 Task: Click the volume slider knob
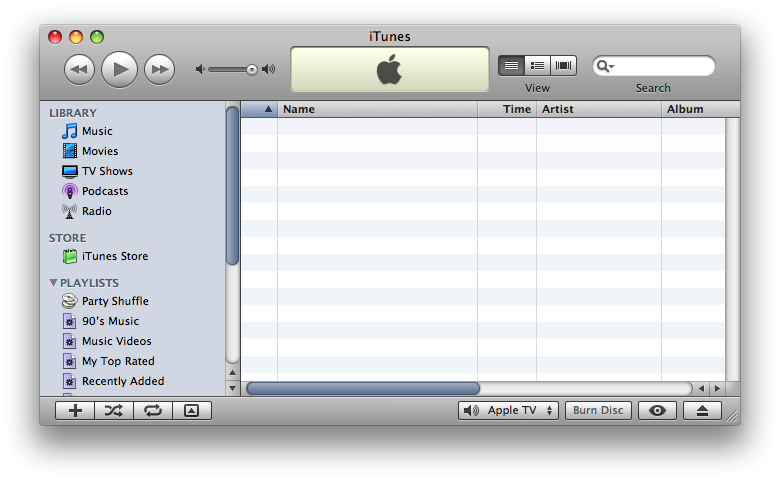[252, 70]
